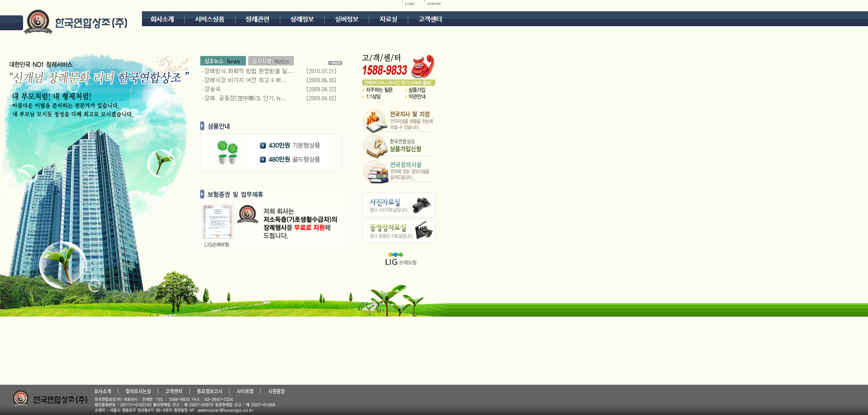Click the LIG손해보험 certificate thumbnail

217,222
